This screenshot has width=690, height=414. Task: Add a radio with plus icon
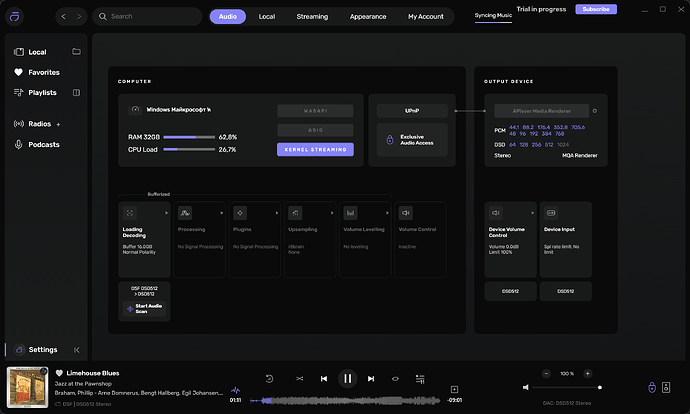[58, 125]
